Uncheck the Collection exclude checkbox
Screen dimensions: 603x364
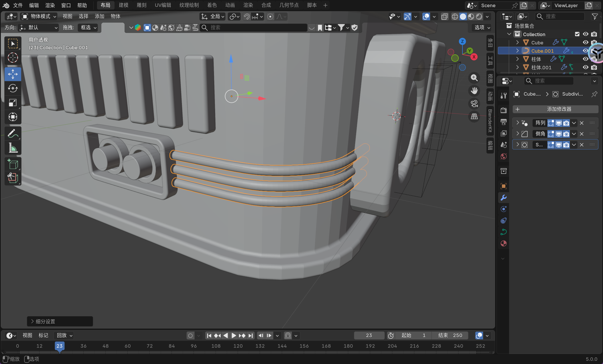[x=577, y=34]
